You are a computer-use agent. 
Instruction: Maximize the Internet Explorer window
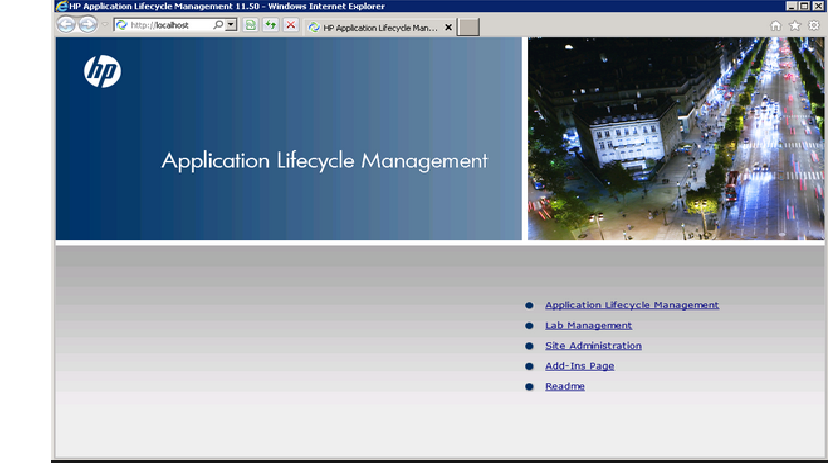pyautogui.click(x=804, y=6)
